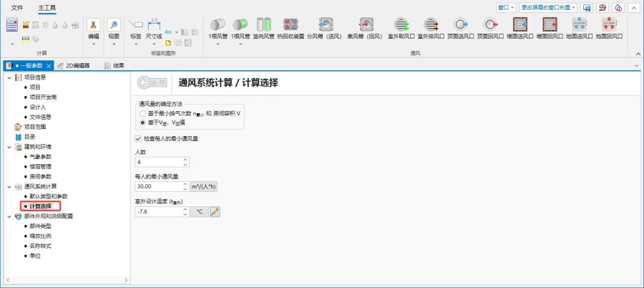Image resolution: width=644 pixels, height=288 pixels.
Task: Select the minimum air change rate radio option
Action: [x=143, y=113]
